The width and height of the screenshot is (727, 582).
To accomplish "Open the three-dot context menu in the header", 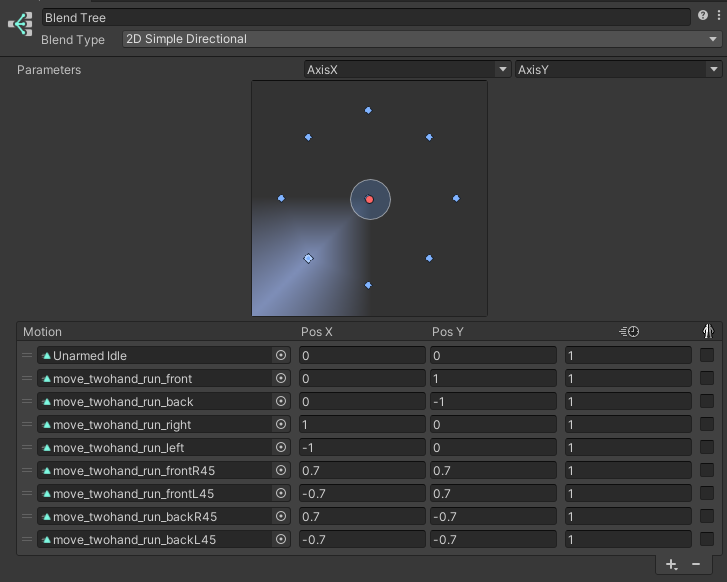I will coord(719,15).
